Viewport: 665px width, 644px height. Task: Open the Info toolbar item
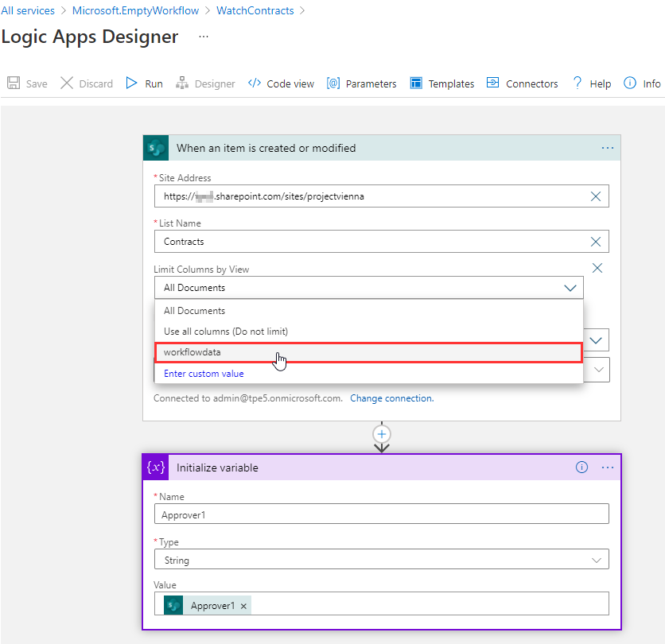pos(642,83)
